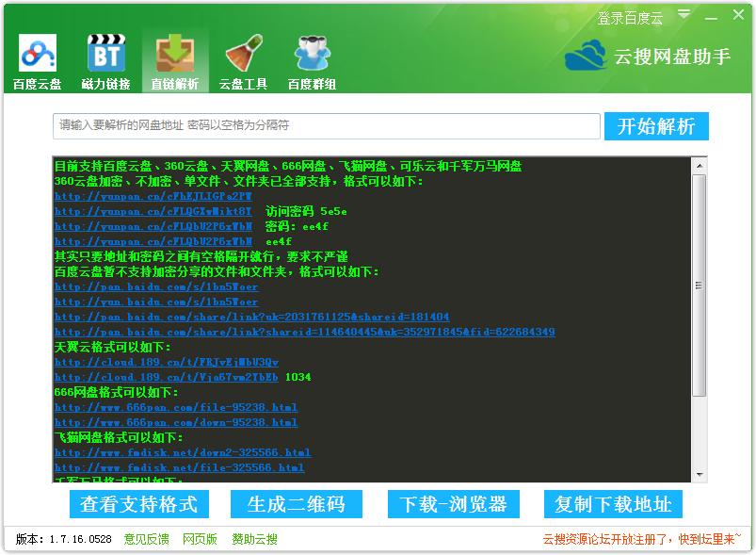
Task: Focus the 网盘地址 input field
Action: tap(327, 126)
